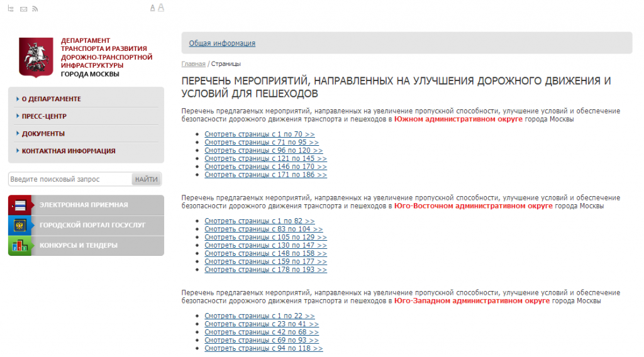Open pages 178 to 193 link
Image resolution: width=644 pixels, height=357 pixels.
point(266,270)
